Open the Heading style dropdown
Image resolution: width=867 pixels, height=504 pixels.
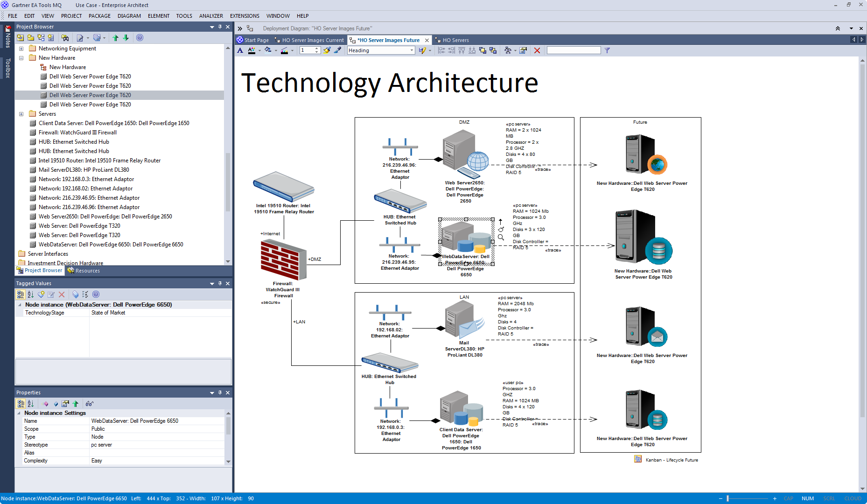[x=413, y=50]
